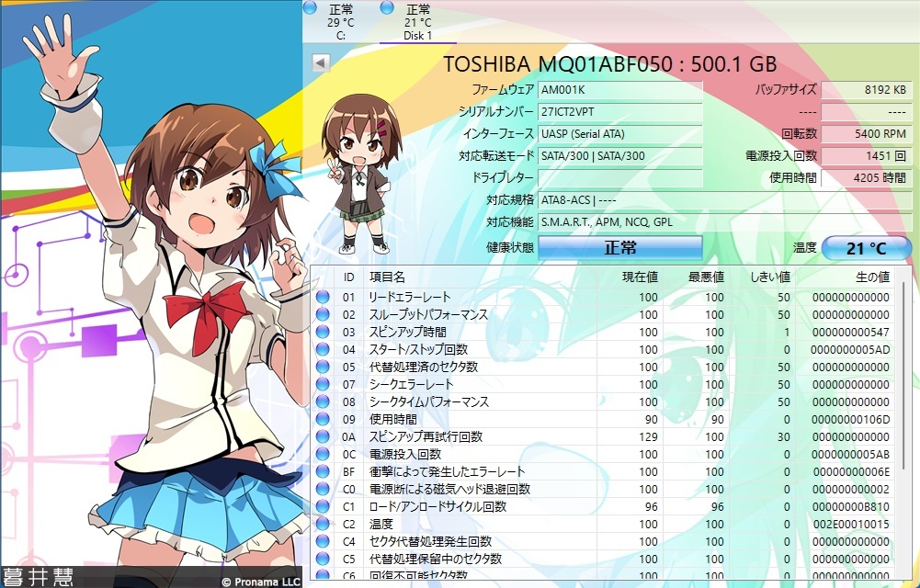The width and height of the screenshot is (920, 588).
Task: Click status icon for 衝撃によって発生したエラーレート row
Action: point(323,471)
